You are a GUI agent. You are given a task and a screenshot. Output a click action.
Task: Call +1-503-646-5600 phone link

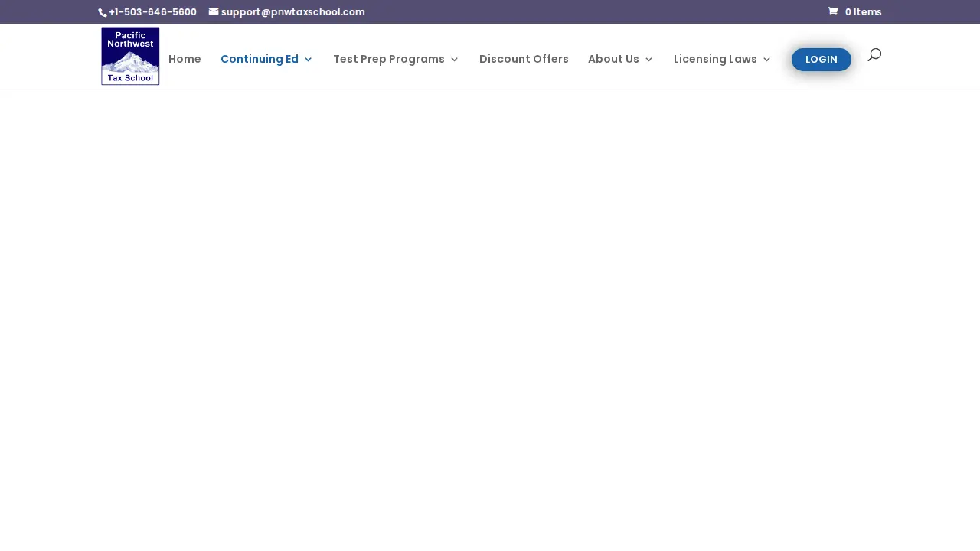pos(152,12)
